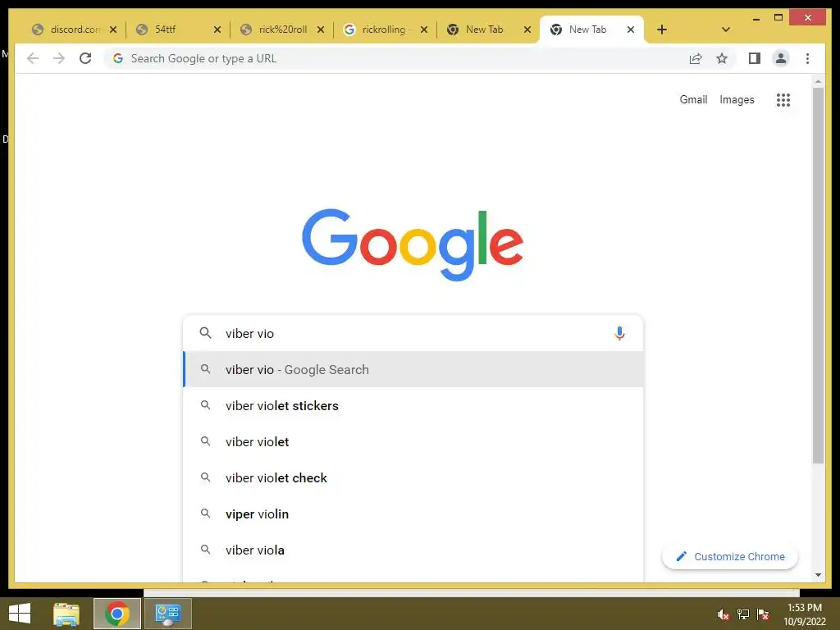This screenshot has width=840, height=630.
Task: Open Chrome three-dot menu
Action: (807, 58)
